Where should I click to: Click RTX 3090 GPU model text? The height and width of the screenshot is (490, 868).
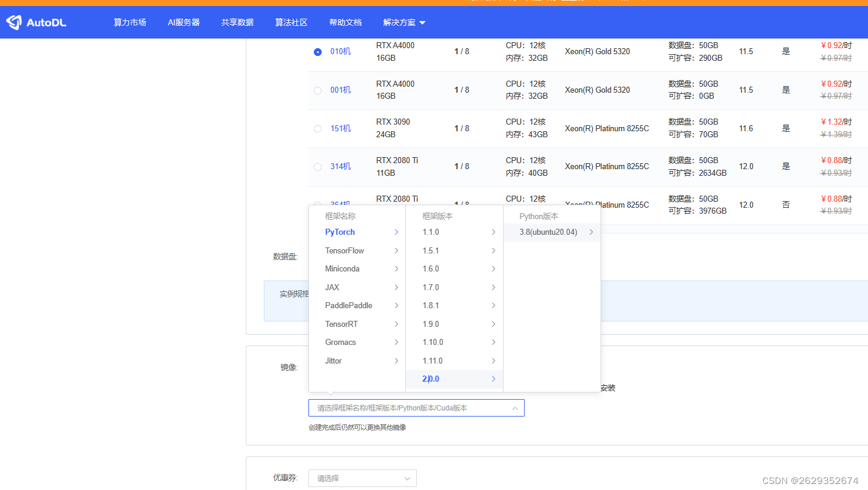coord(393,122)
